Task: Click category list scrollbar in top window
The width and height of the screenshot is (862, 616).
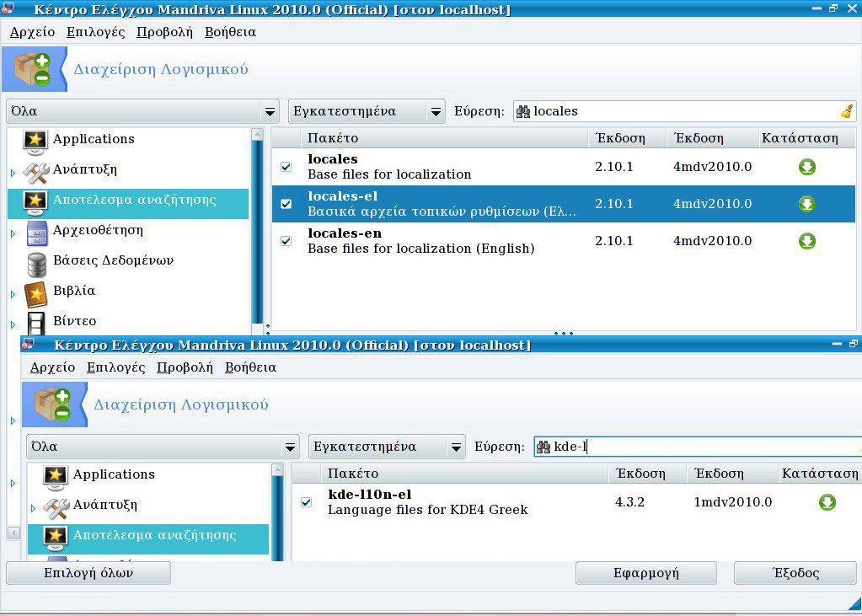Action: click(x=257, y=231)
